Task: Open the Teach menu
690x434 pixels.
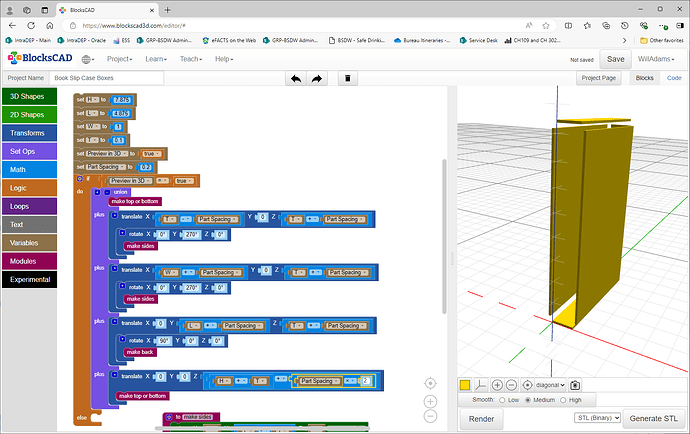Action: (191, 59)
